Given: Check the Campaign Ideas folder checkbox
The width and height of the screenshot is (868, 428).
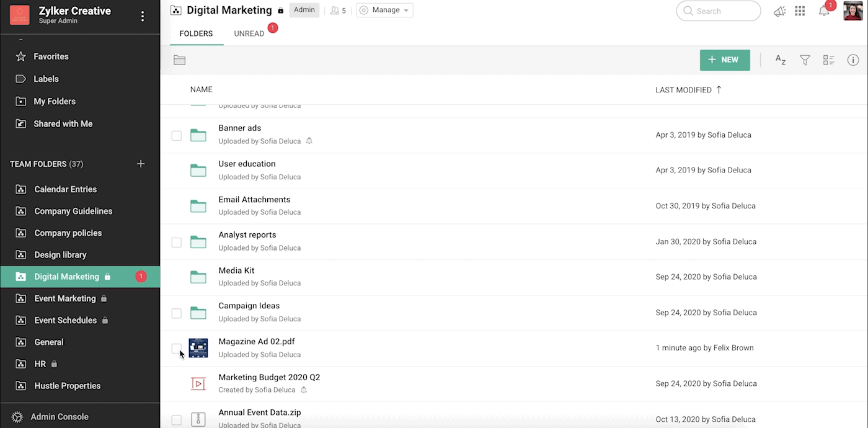Looking at the screenshot, I should click(177, 313).
